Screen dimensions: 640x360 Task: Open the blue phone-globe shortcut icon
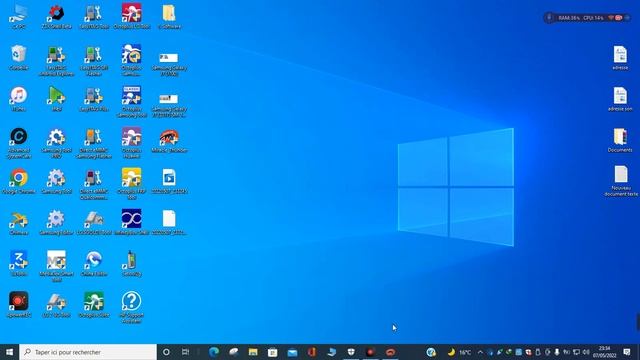[x=94, y=264]
